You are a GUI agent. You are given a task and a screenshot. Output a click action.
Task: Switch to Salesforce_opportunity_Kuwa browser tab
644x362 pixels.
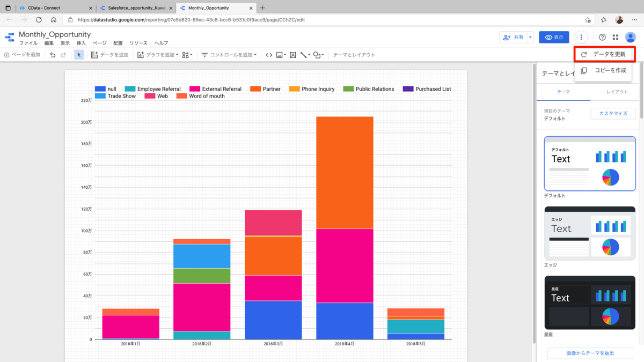[x=136, y=8]
